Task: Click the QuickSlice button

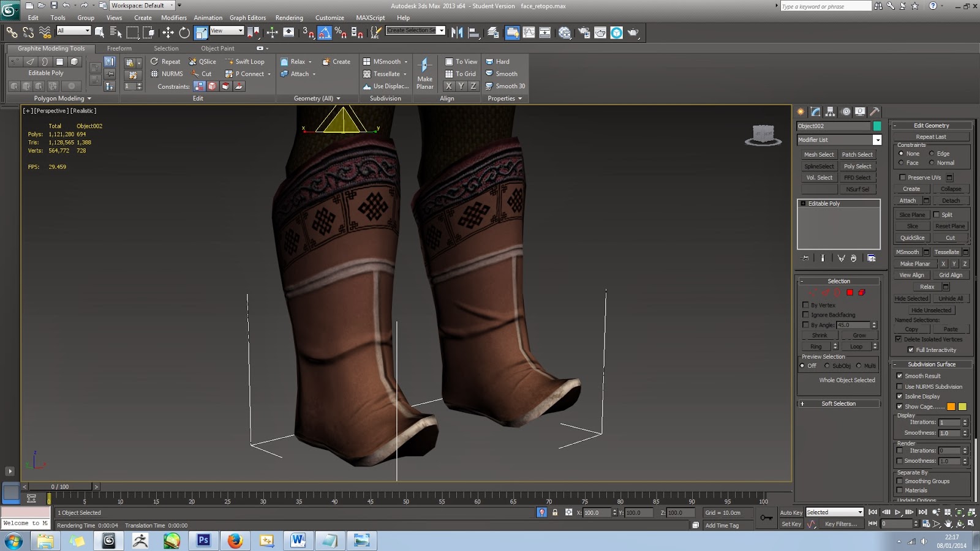Action: [912, 238]
